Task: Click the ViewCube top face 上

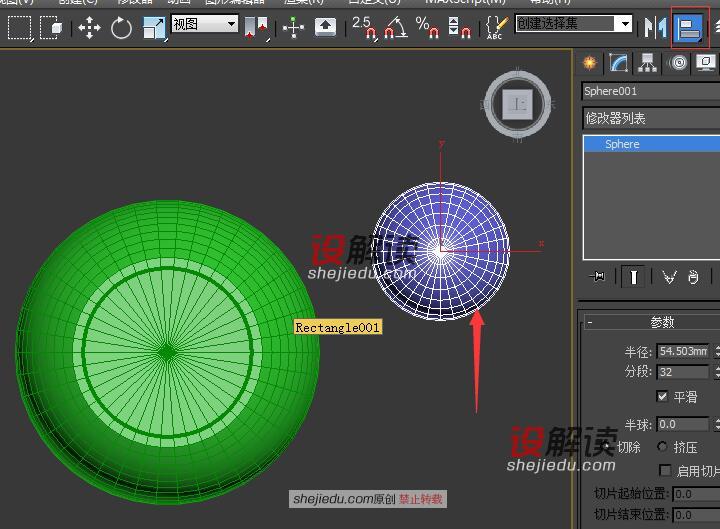Action: point(518,104)
